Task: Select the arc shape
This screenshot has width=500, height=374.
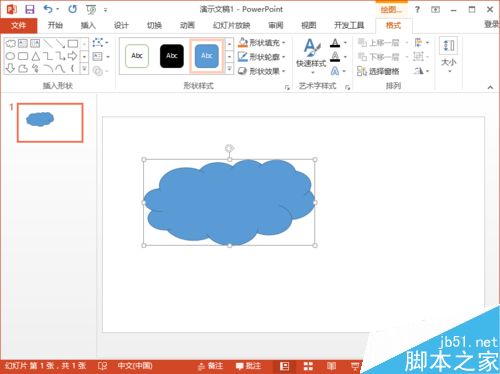Action: [x=48, y=69]
